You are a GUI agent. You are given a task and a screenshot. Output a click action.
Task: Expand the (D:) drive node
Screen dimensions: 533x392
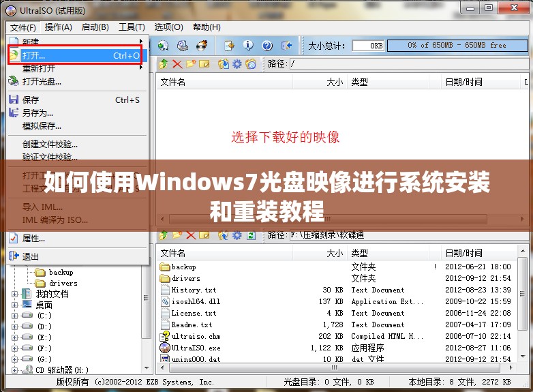pos(14,327)
